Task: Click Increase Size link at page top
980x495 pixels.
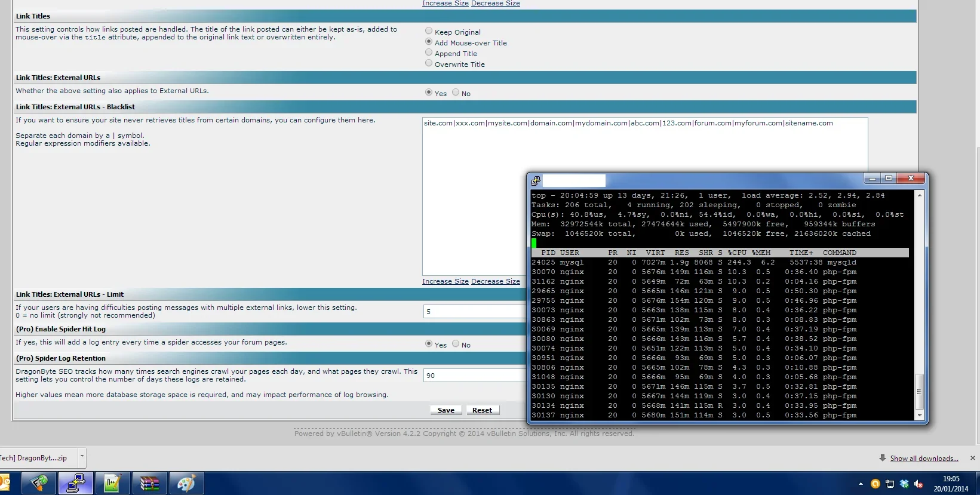Action: (446, 3)
